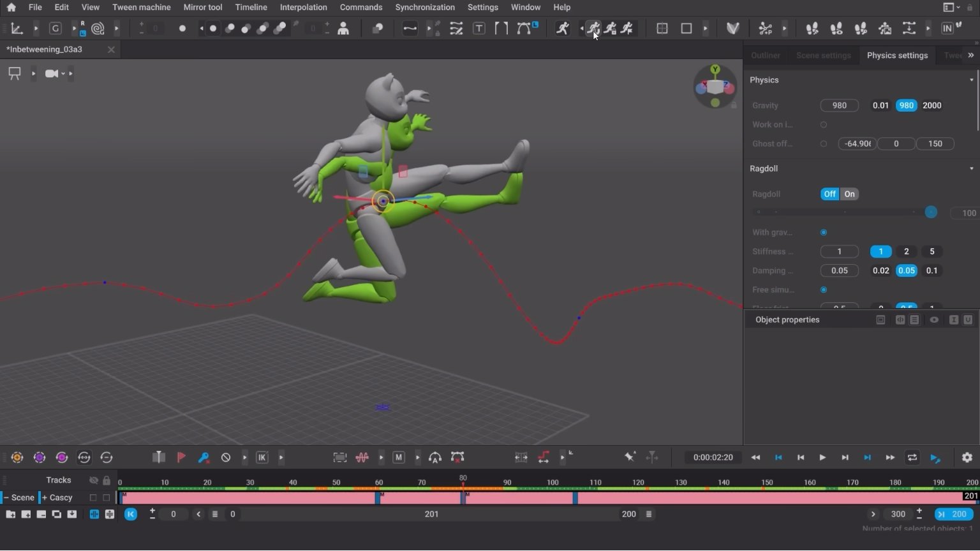The height and width of the screenshot is (551, 980).
Task: Toggle the With grav... option
Action: point(824,233)
